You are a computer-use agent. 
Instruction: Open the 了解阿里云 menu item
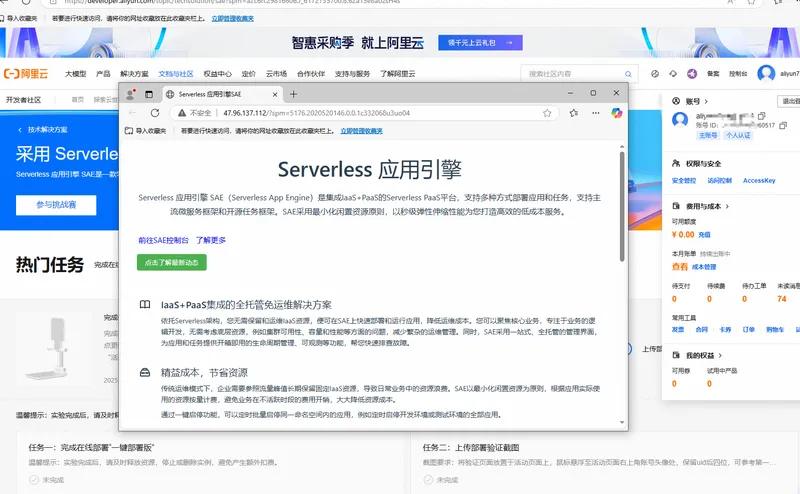point(397,74)
